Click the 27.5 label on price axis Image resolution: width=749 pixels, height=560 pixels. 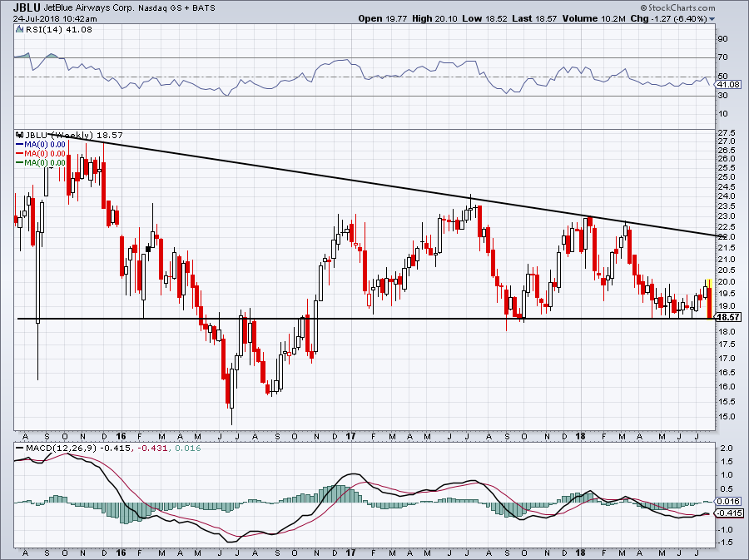pos(726,133)
